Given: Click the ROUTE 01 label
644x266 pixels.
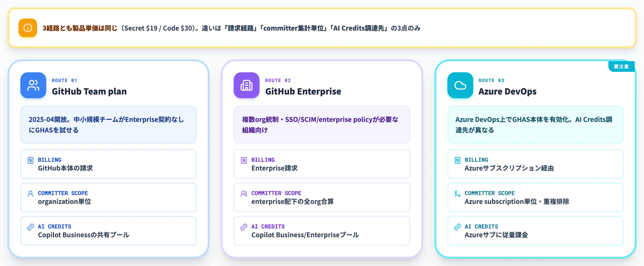Looking at the screenshot, I should pyautogui.click(x=65, y=80).
